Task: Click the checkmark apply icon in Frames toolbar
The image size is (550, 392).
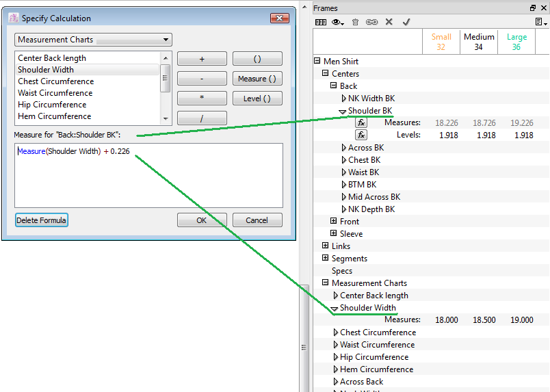Action: (x=406, y=22)
